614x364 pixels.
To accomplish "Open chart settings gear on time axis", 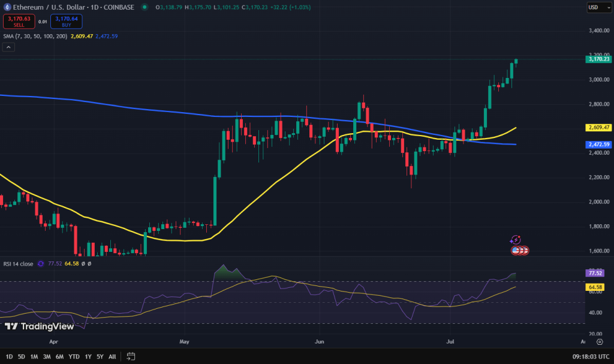I will pyautogui.click(x=600, y=342).
